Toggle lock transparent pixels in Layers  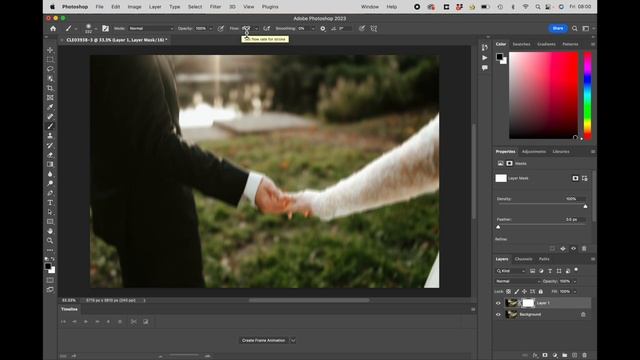[508, 291]
